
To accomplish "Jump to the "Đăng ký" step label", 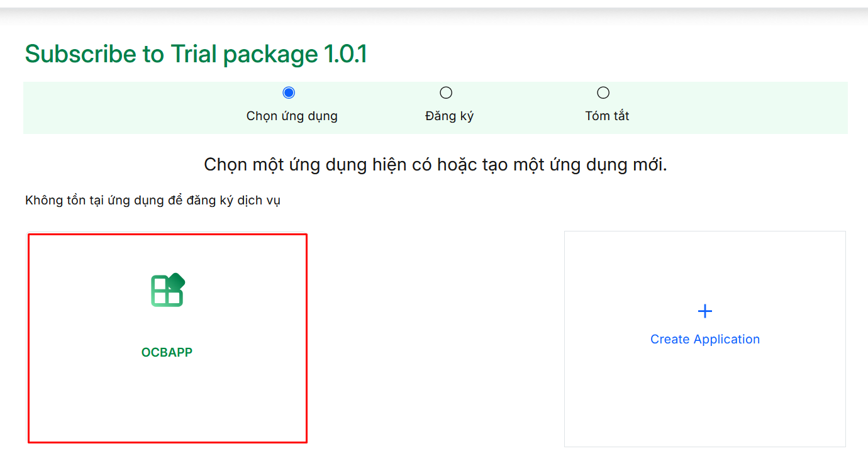I will [449, 116].
